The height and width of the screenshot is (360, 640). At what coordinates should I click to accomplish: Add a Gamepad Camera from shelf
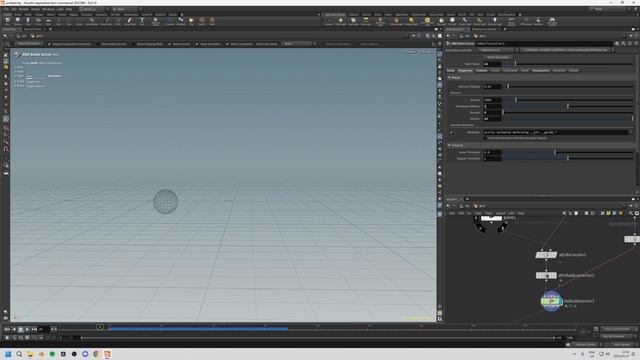point(552,21)
